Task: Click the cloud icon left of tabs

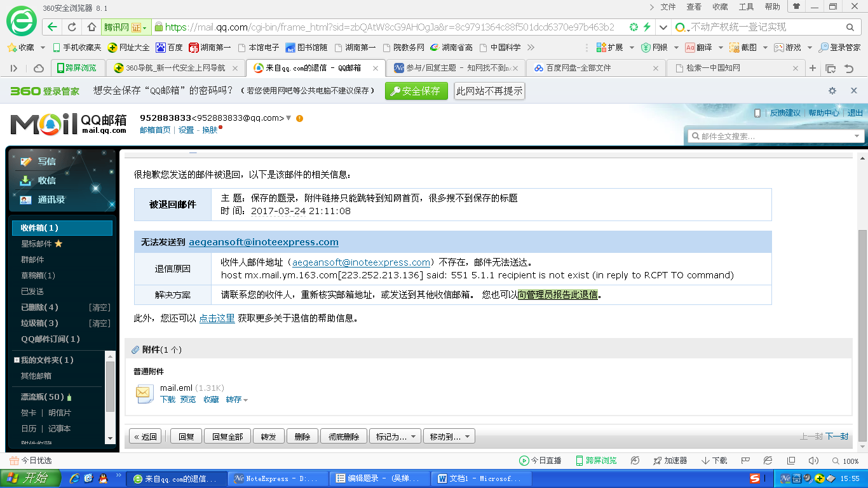Action: 39,68
